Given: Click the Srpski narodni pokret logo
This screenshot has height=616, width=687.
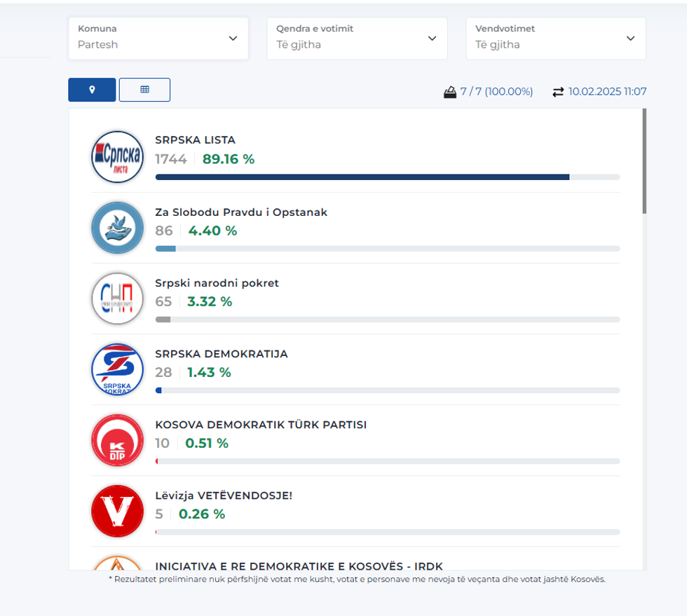Looking at the screenshot, I should pos(117,299).
